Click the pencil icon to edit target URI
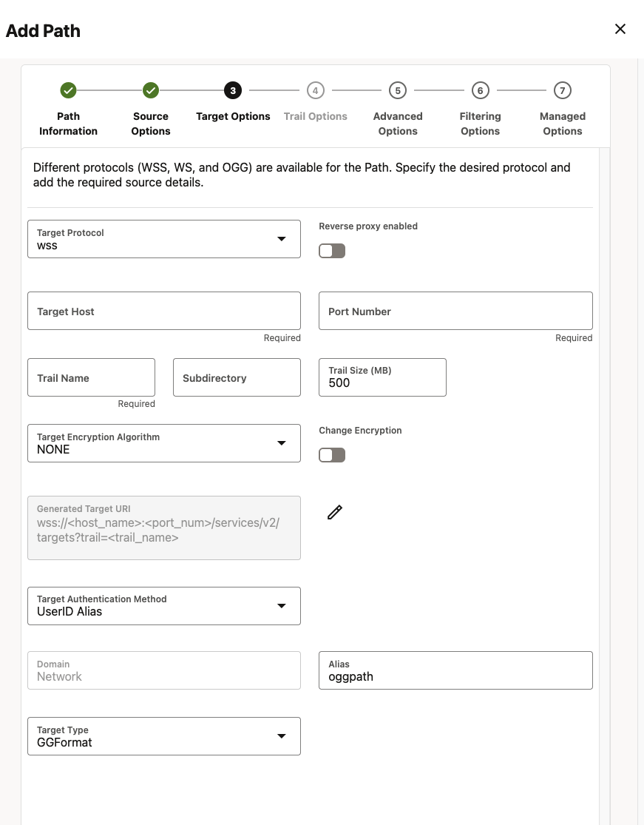 [x=335, y=512]
